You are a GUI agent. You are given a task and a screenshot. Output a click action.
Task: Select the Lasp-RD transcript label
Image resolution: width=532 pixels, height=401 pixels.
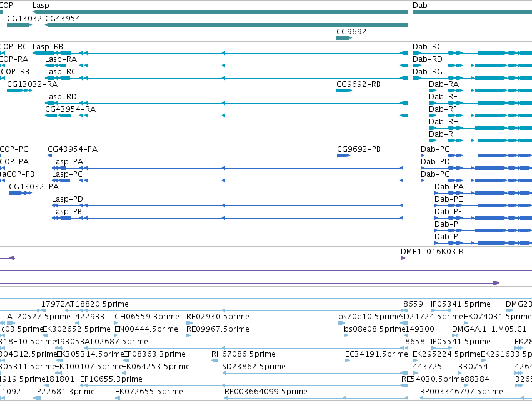click(x=61, y=97)
